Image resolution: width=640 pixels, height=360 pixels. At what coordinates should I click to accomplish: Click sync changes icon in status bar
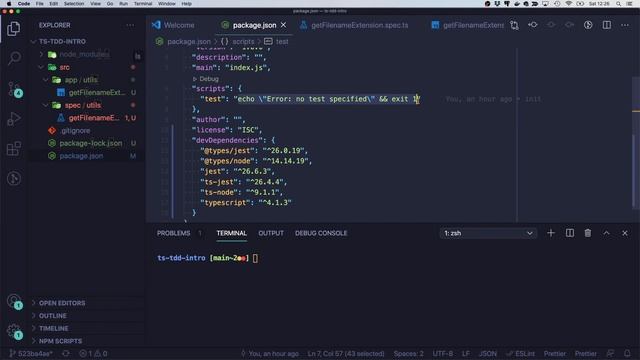[66, 353]
